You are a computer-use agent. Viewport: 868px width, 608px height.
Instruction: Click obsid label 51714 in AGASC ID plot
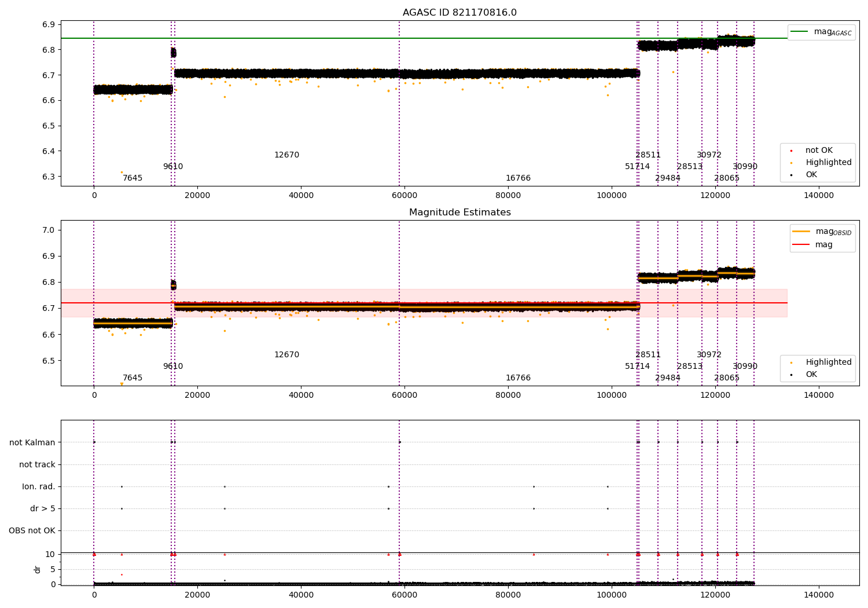pyautogui.click(x=637, y=167)
